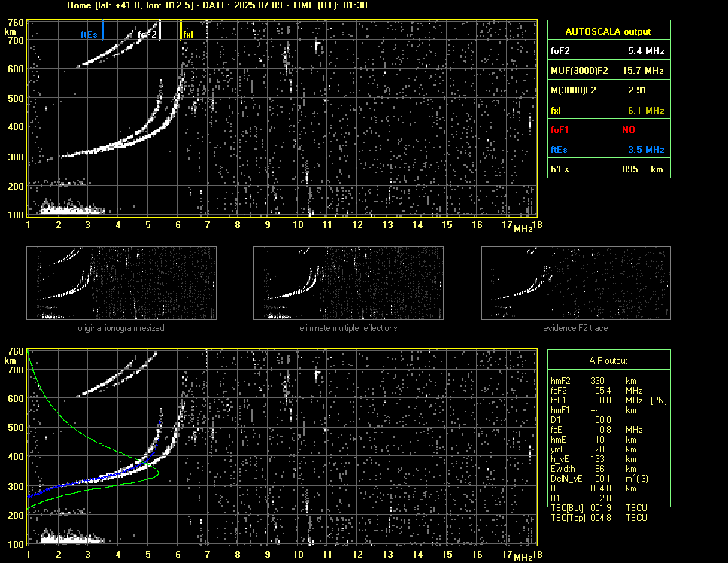Click the foF2 label in AUTOSCALA table
728x563 pixels.
click(560, 51)
